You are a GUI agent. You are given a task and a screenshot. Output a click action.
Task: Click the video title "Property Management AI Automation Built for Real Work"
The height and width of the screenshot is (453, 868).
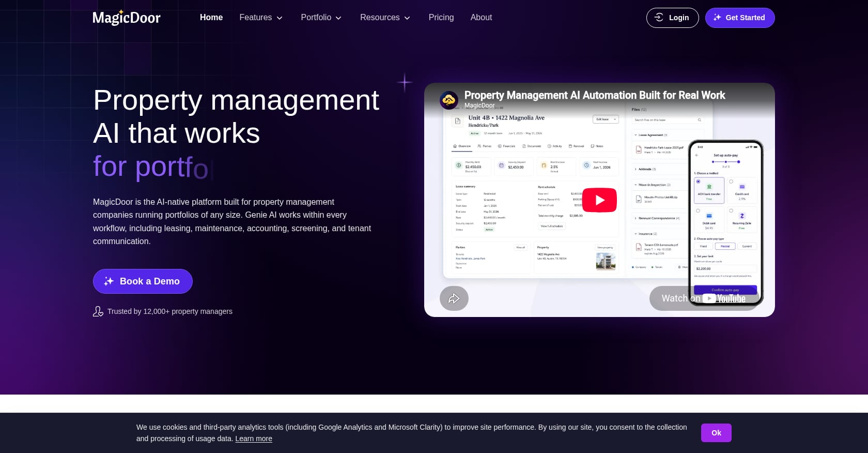coord(595,95)
